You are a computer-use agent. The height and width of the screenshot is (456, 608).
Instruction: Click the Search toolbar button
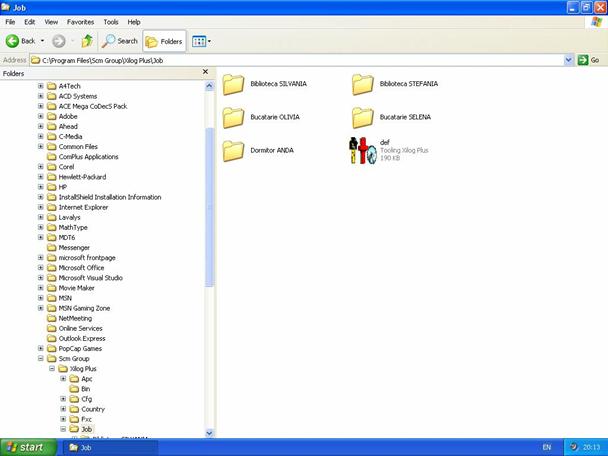click(x=119, y=41)
